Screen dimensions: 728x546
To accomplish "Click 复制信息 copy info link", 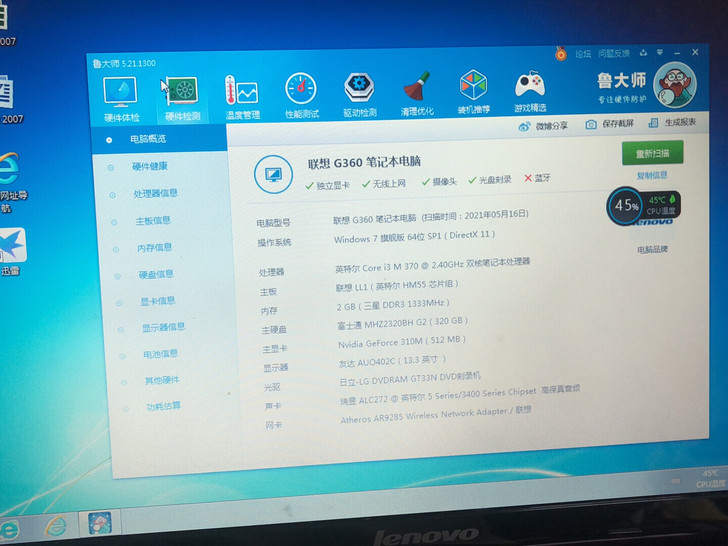I will tap(652, 176).
